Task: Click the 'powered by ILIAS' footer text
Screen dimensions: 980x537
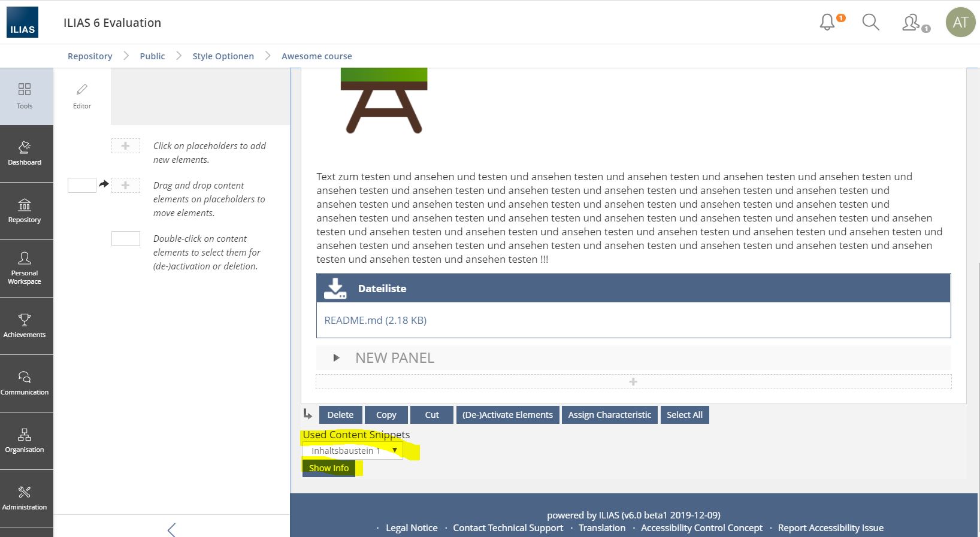Action: point(634,515)
